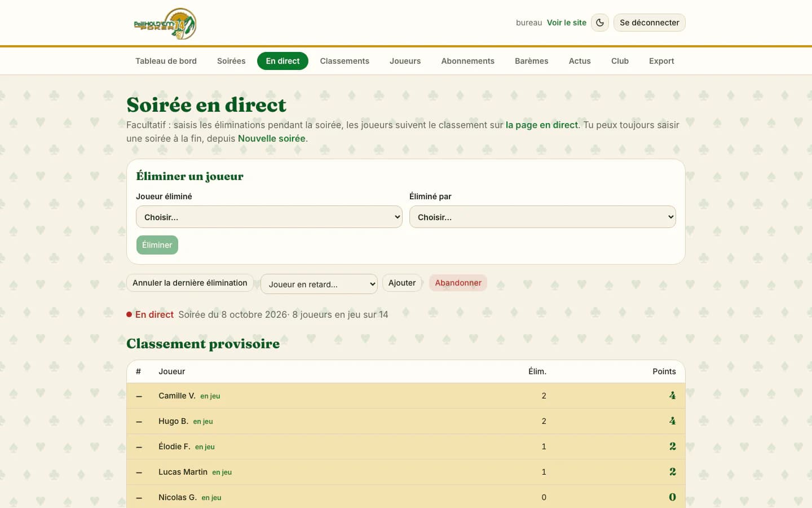The image size is (812, 508).
Task: Click the Lucas Martin player name
Action: (x=183, y=472)
